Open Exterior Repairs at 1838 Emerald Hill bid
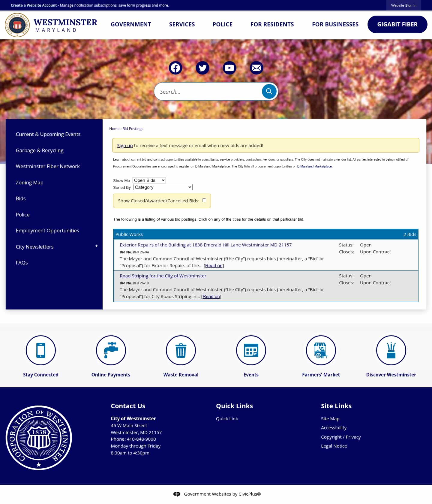Screen dimensions: 432x504 click(x=205, y=245)
